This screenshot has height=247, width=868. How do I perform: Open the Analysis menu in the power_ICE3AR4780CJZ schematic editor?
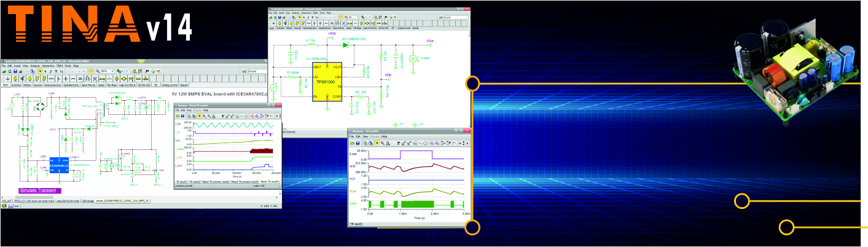coord(35,66)
